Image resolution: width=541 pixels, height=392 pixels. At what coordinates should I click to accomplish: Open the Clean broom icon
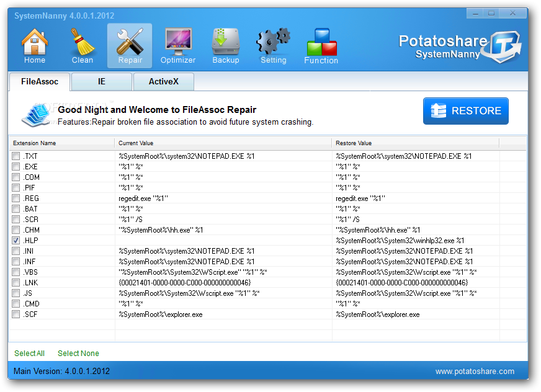(83, 46)
